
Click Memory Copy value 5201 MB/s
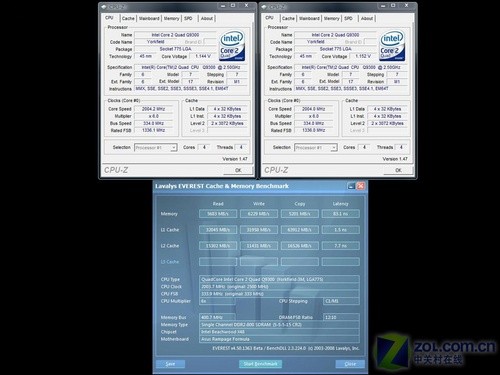[300, 214]
